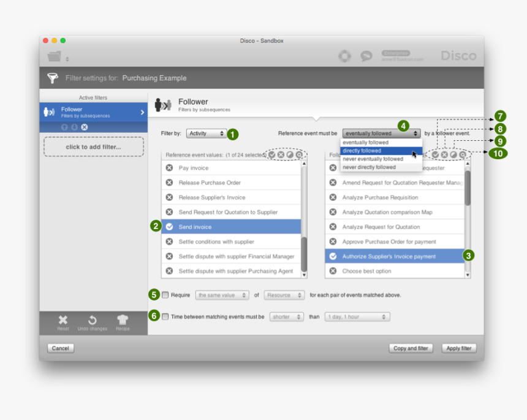
Task: Click the Apply filter button
Action: pos(458,348)
